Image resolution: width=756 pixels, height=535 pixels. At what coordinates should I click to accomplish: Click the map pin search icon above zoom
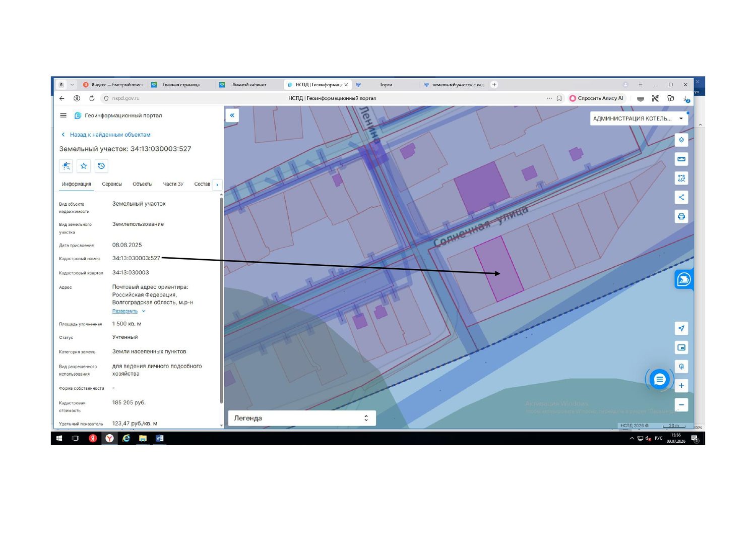tap(681, 367)
